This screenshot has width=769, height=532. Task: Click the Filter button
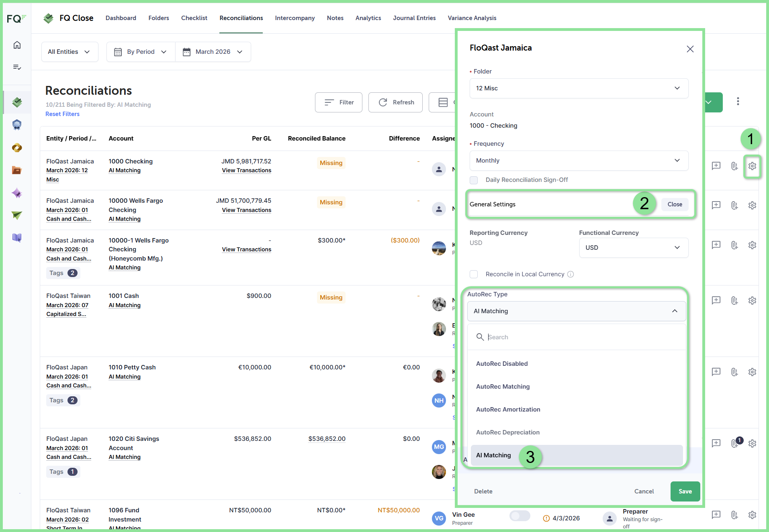click(339, 102)
